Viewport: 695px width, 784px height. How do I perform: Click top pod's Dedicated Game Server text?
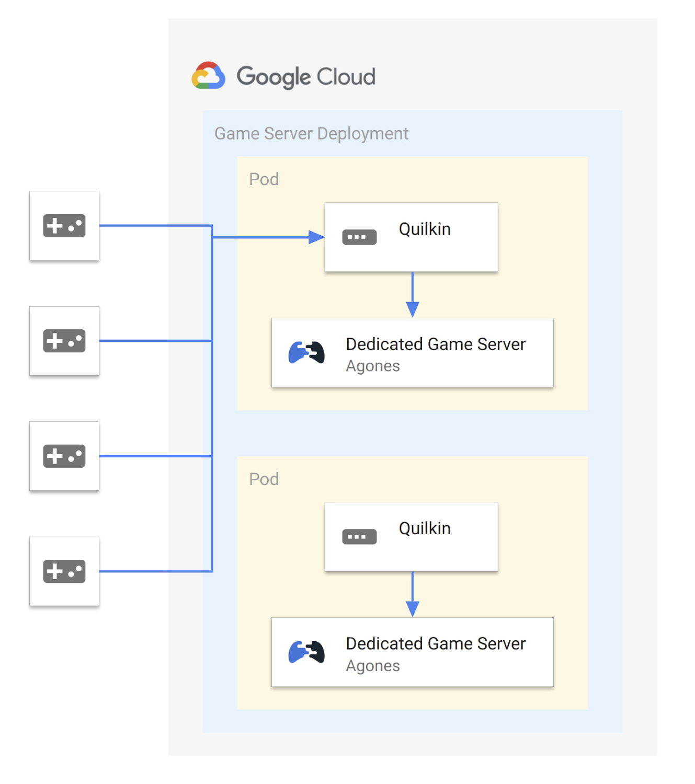436,344
